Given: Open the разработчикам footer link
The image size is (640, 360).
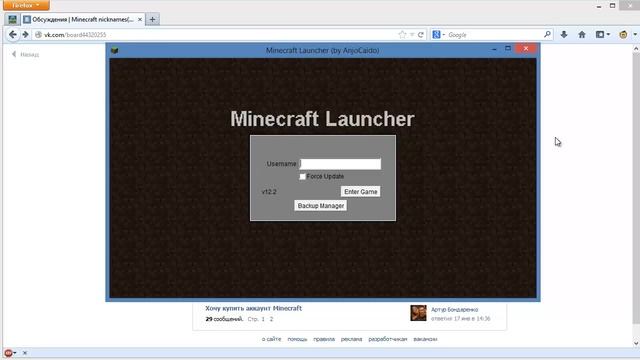Looking at the screenshot, I should (x=388, y=339).
